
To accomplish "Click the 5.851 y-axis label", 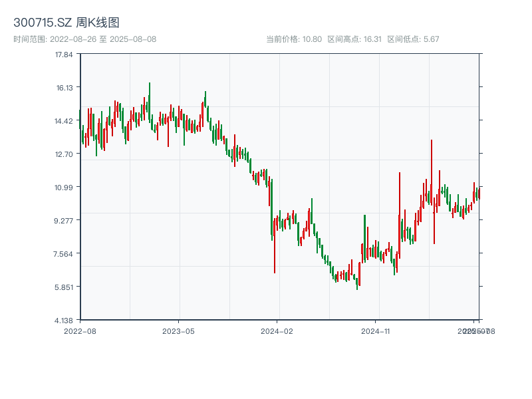I will tap(64, 287).
